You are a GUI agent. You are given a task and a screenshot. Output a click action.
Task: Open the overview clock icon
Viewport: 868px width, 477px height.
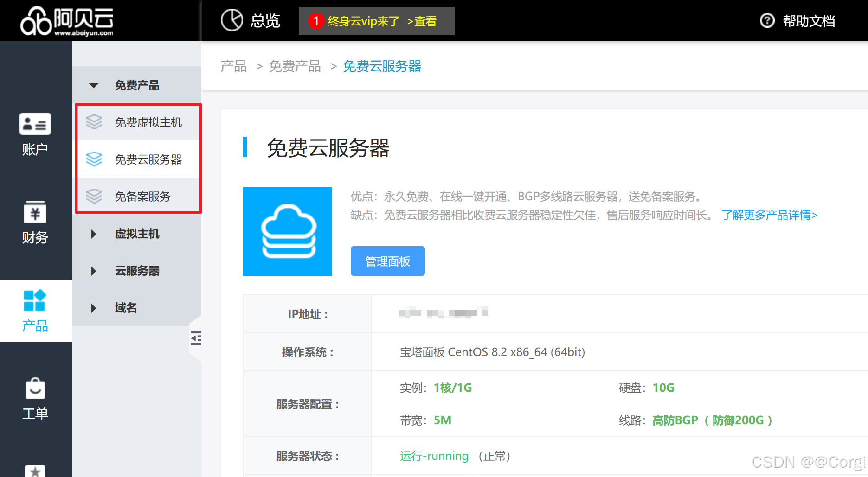click(231, 20)
